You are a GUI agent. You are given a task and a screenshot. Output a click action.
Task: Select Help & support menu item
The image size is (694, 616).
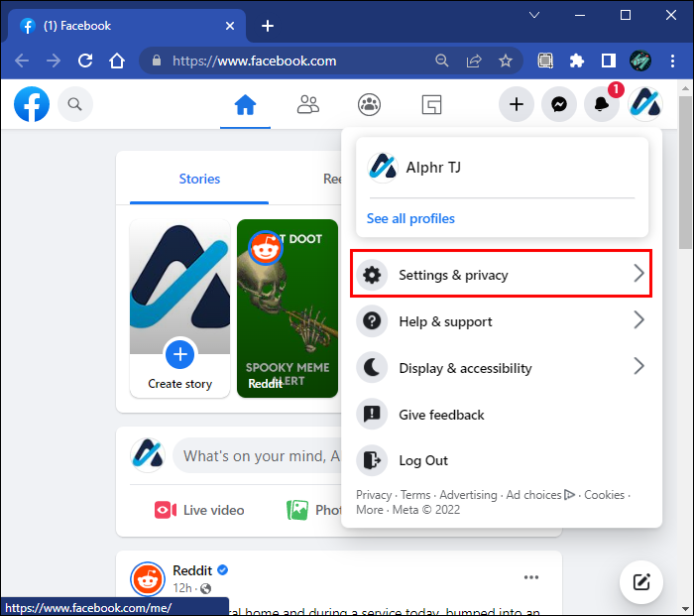coord(501,321)
